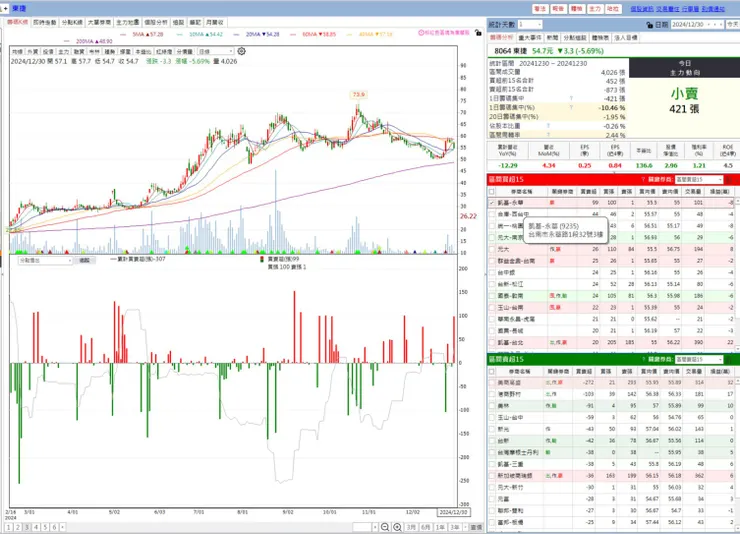Viewport: 740px width, 534px height.
Task: Open help icon for 1日籌碼集中 row
Action: pos(571,99)
